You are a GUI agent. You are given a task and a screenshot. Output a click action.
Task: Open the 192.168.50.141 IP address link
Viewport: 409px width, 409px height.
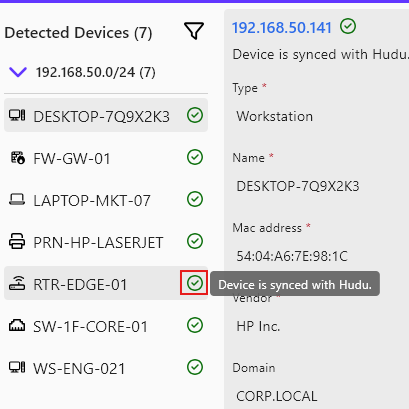click(282, 28)
